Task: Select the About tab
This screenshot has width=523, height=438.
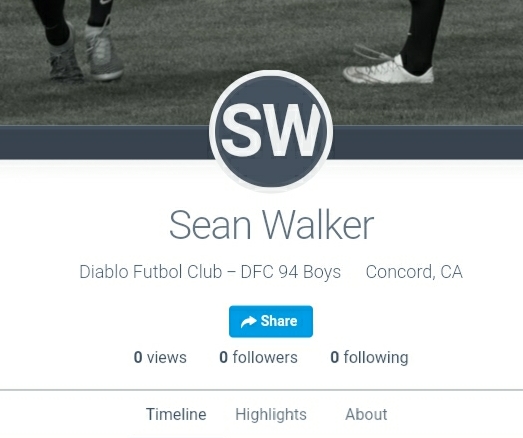Action: point(366,414)
